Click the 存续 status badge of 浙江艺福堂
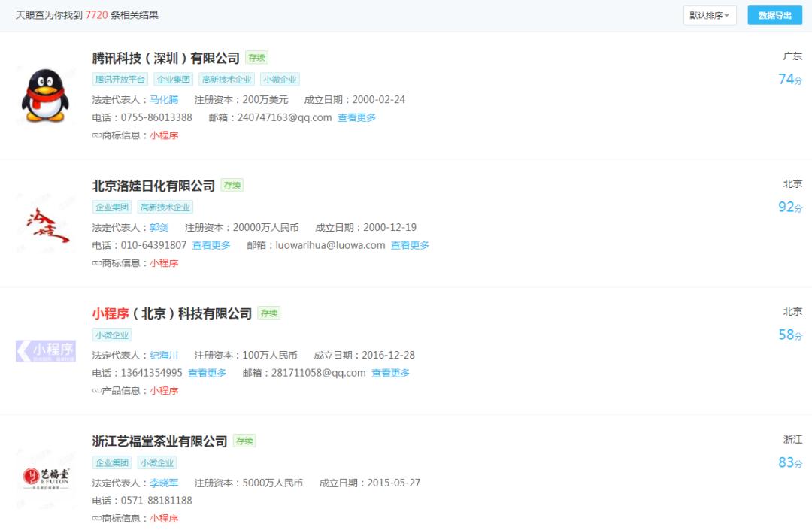 point(244,441)
